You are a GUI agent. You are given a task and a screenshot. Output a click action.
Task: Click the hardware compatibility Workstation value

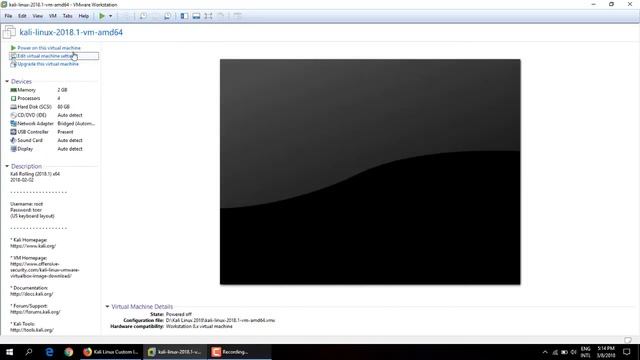[199, 327]
